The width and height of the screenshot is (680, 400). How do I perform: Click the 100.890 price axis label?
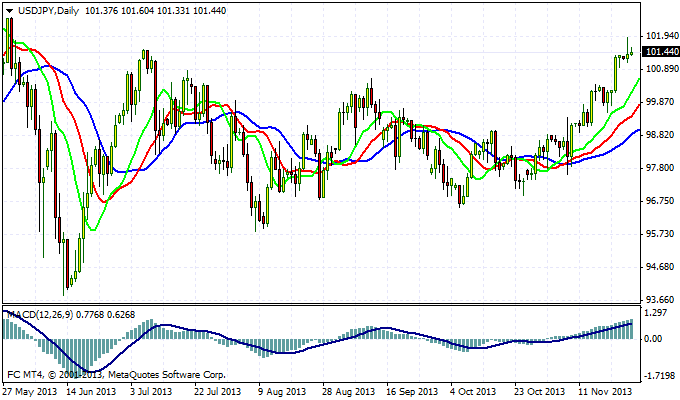point(662,69)
